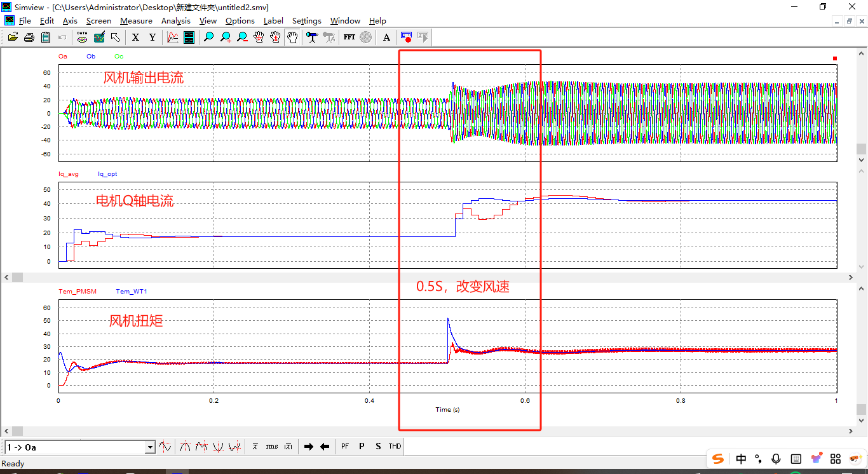Click the right arrow next-point button
Screen dimensions: 868x474
point(309,447)
